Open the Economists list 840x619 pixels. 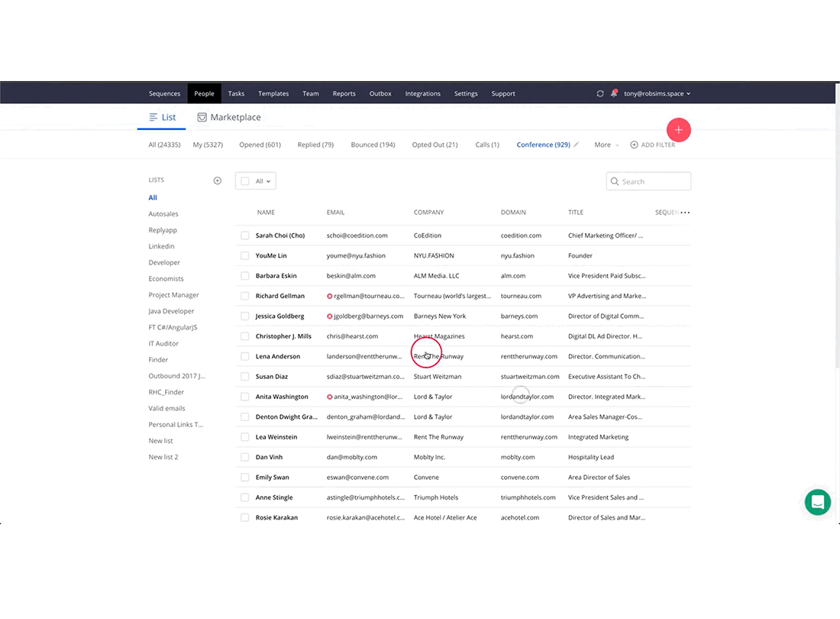(x=166, y=279)
